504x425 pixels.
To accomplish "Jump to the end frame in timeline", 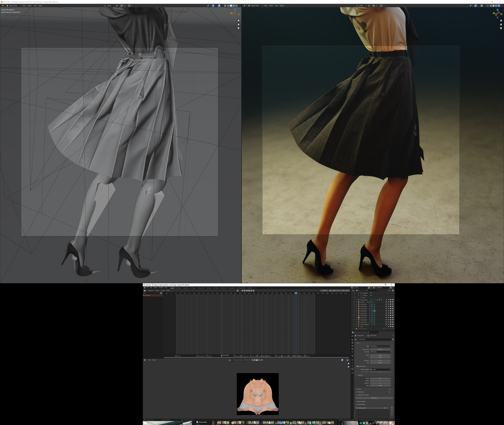I will click(254, 290).
